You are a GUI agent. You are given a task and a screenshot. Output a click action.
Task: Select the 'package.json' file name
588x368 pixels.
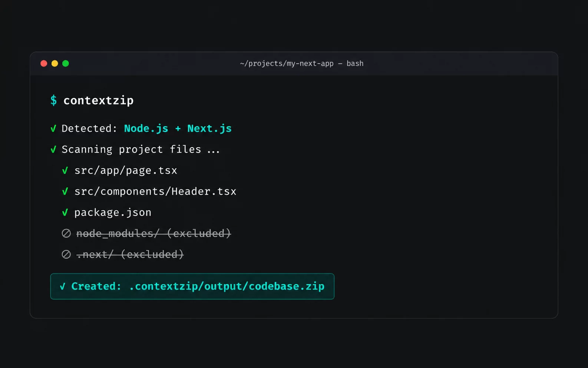(113, 213)
